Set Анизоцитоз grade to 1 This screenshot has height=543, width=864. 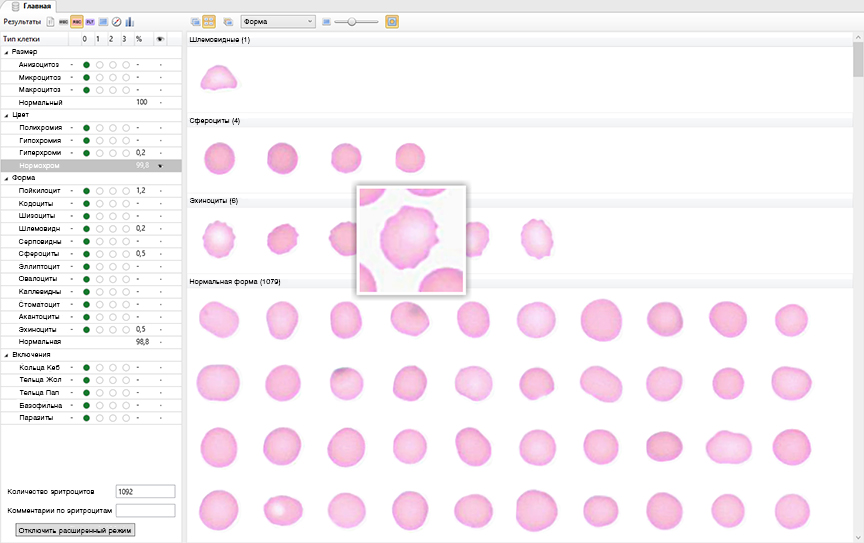coord(100,65)
